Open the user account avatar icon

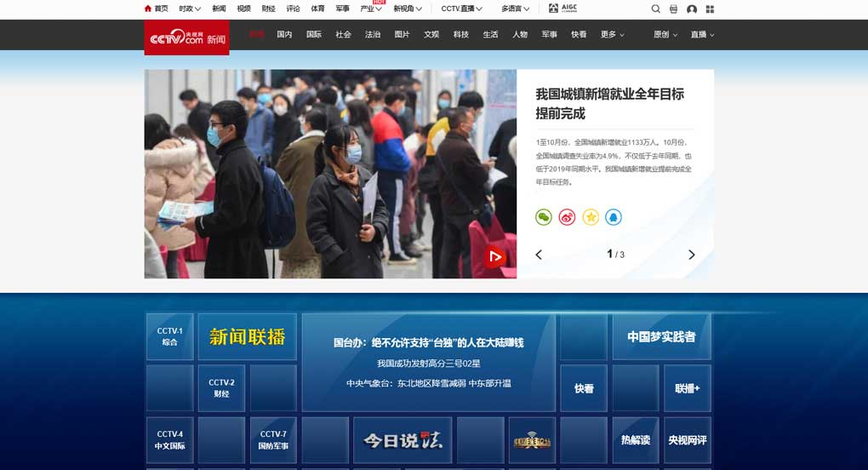tap(691, 9)
